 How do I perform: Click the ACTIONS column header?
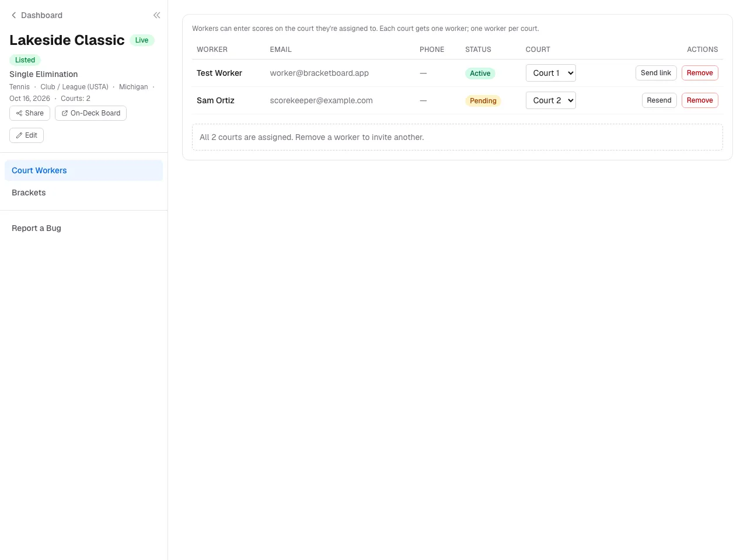point(703,50)
